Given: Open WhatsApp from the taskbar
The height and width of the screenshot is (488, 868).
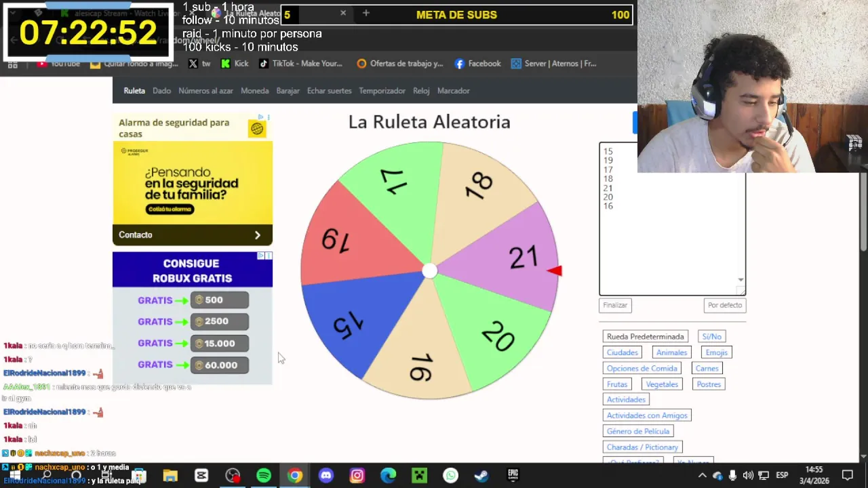Looking at the screenshot, I should point(451,476).
